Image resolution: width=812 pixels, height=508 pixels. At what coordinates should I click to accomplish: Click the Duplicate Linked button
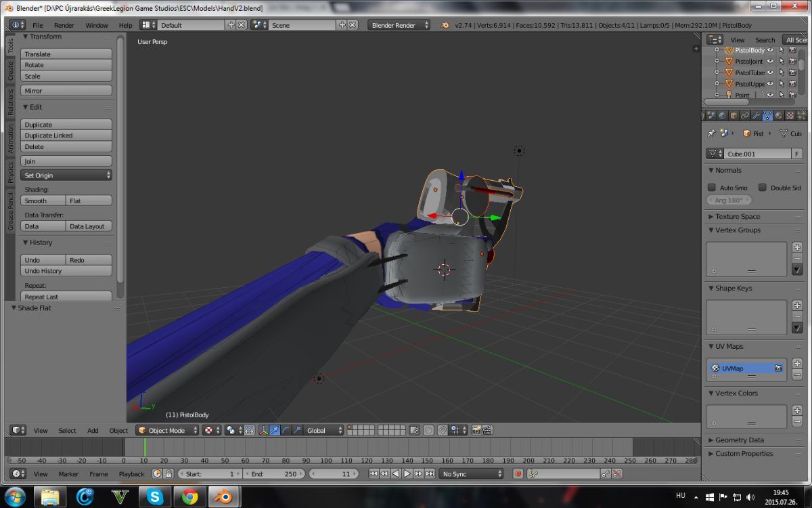(x=66, y=135)
